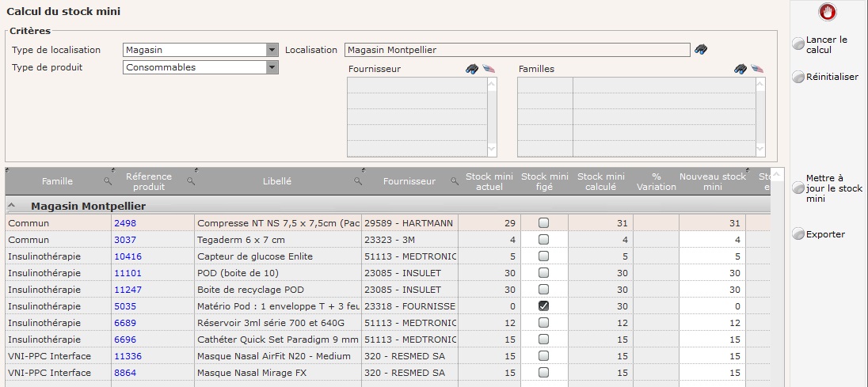Click the Localisation field Magasin Montpellier
The height and width of the screenshot is (387, 868).
pos(517,50)
